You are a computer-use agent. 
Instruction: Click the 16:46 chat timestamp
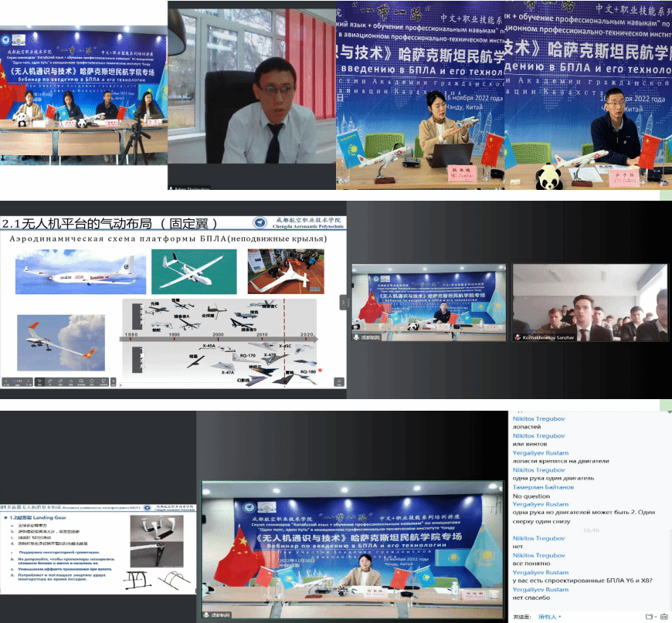(591, 530)
